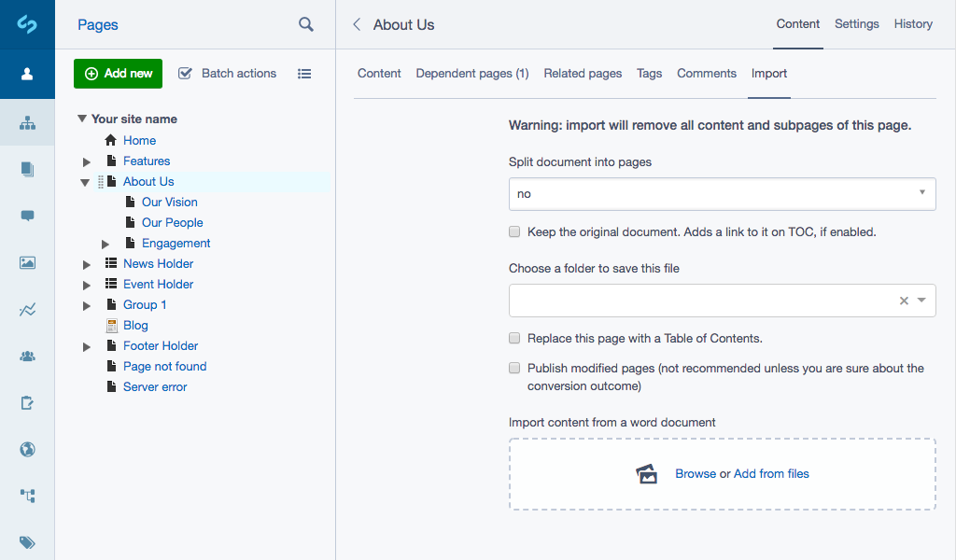Image resolution: width=956 pixels, height=560 pixels.
Task: Open the Comments speech bubble icon
Action: [x=27, y=216]
